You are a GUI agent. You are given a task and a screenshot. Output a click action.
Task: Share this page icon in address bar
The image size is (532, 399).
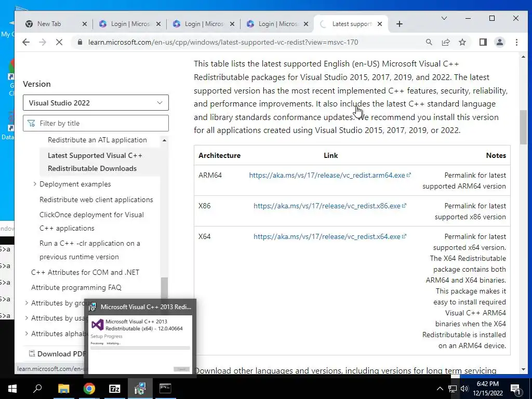(445, 42)
